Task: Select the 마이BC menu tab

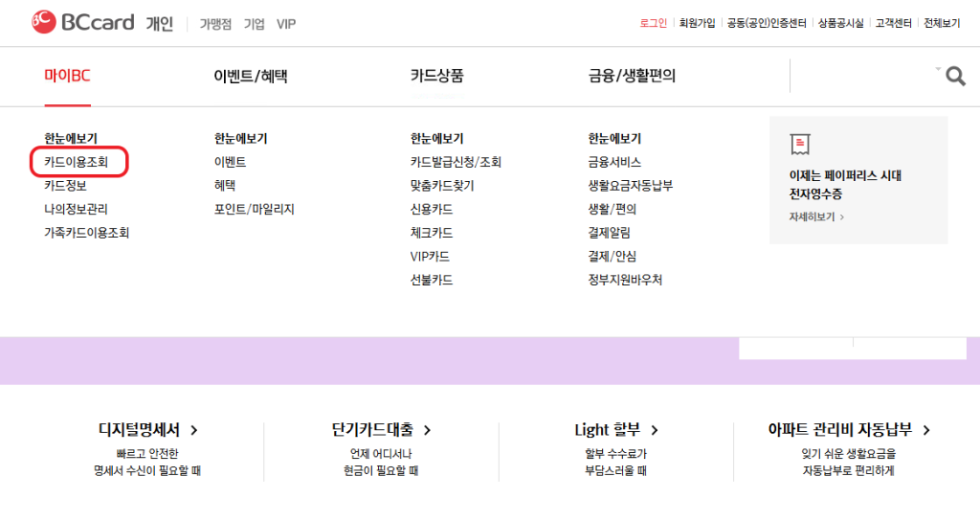Action: [67, 76]
